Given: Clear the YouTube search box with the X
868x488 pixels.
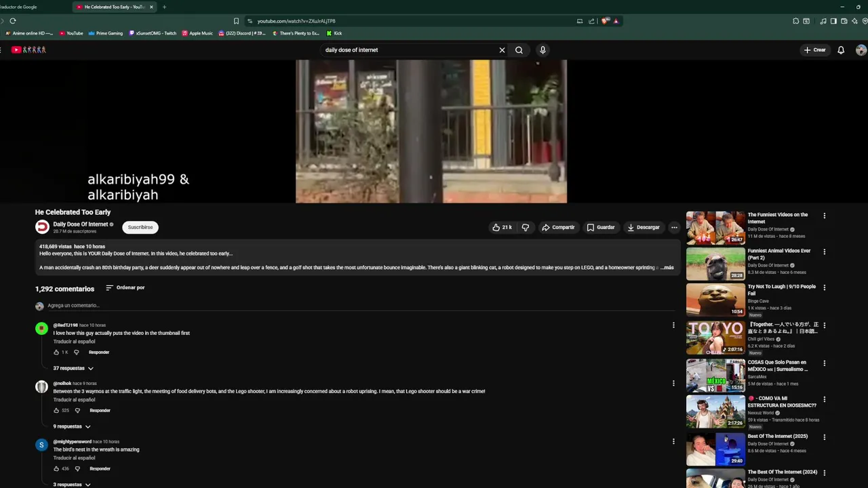Looking at the screenshot, I should 502,50.
